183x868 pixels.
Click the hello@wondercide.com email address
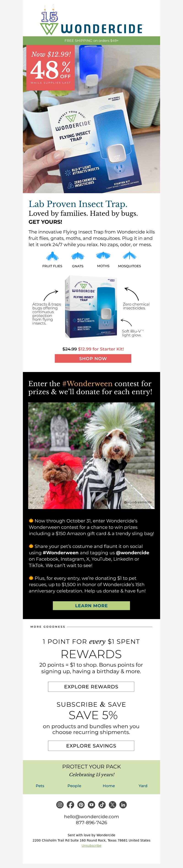tap(91, 816)
